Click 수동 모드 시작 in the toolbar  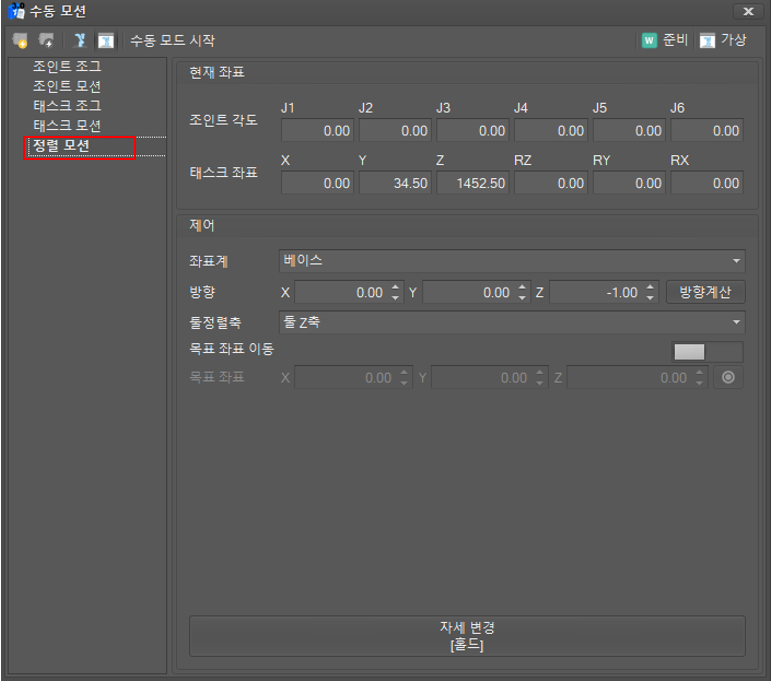click(x=172, y=41)
